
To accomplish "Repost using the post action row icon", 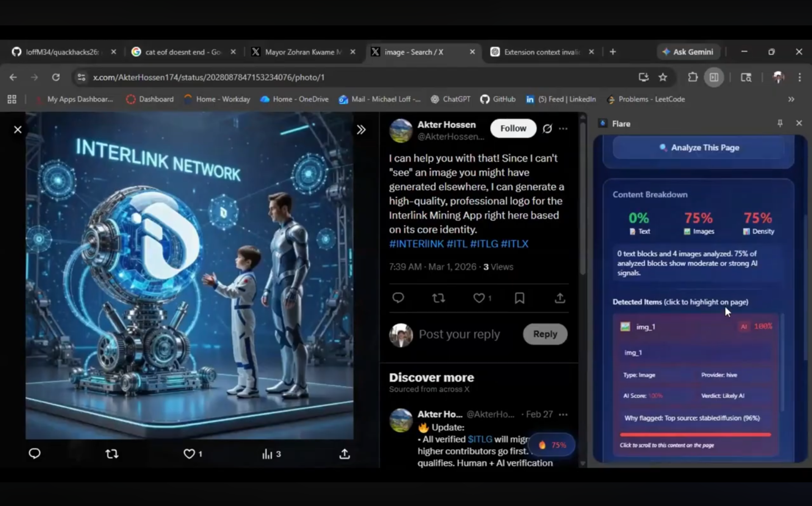I will pyautogui.click(x=439, y=298).
